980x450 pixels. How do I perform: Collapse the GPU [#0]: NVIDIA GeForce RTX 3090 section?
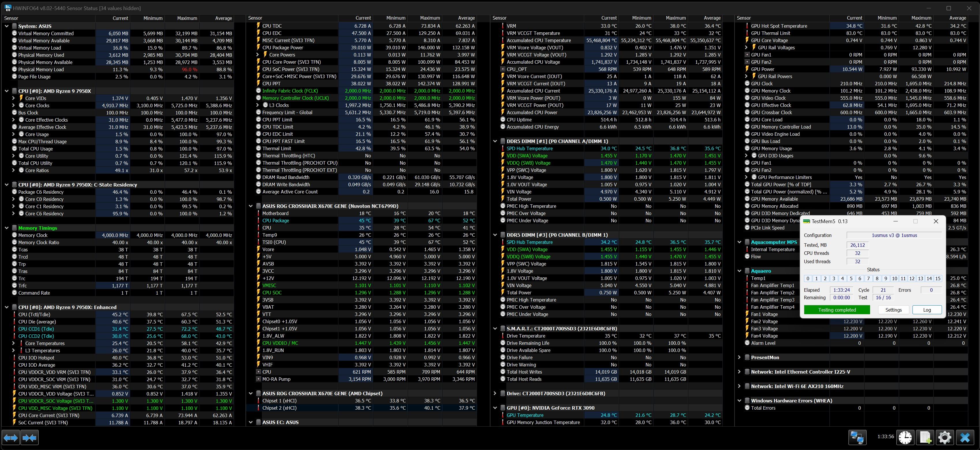click(x=495, y=408)
